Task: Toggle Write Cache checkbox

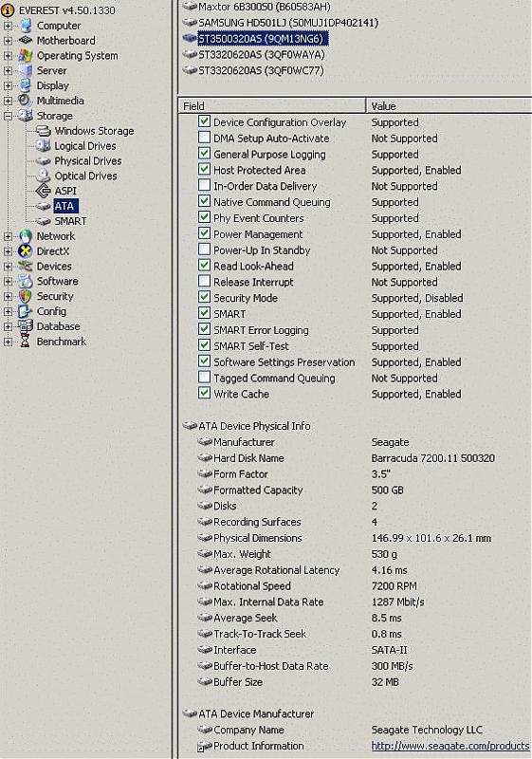Action: (204, 393)
